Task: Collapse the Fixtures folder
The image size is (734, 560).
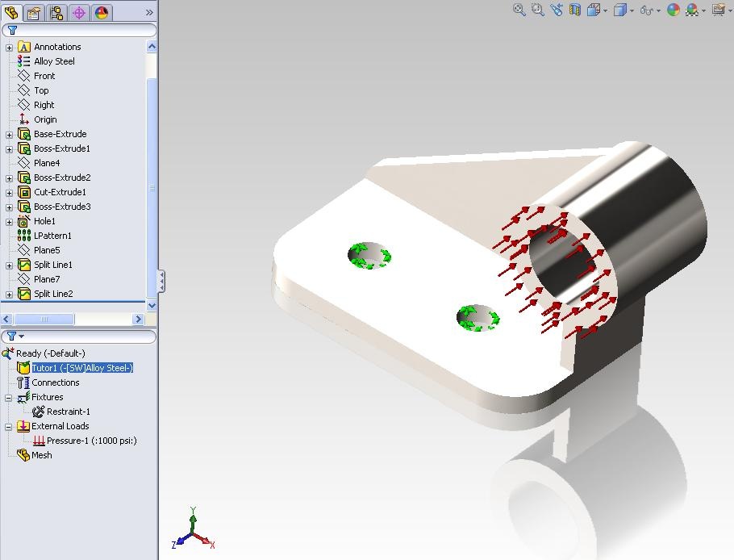Action: click(8, 398)
